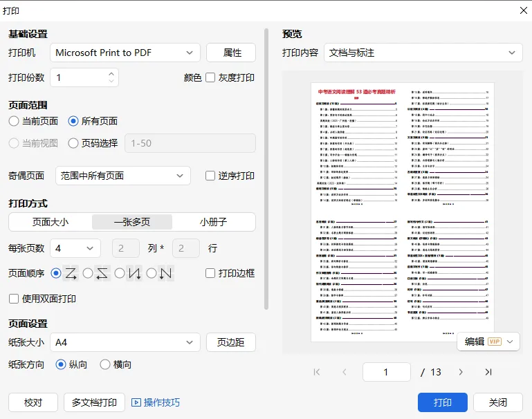Go to the next preview page

coord(461,372)
